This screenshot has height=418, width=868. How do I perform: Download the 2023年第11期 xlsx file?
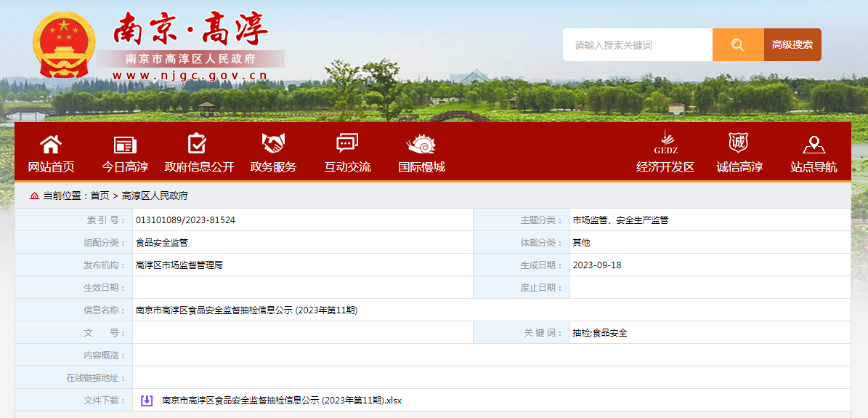(x=282, y=401)
